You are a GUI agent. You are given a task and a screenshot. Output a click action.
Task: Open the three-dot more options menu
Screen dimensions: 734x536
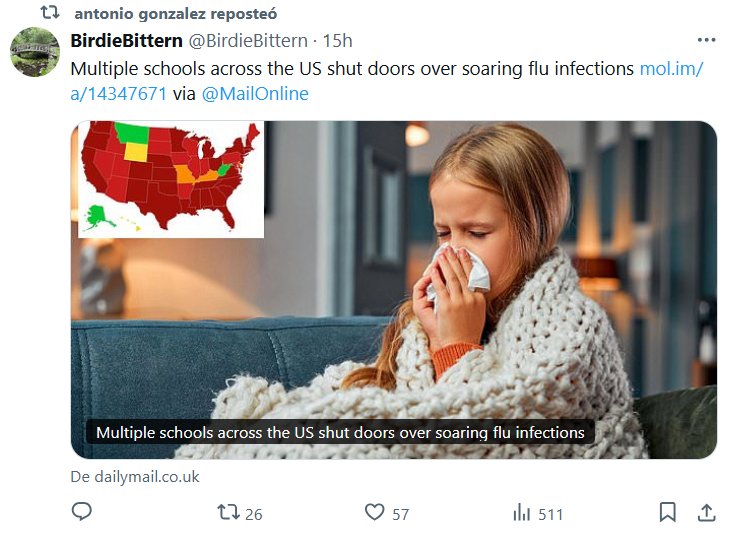click(706, 41)
